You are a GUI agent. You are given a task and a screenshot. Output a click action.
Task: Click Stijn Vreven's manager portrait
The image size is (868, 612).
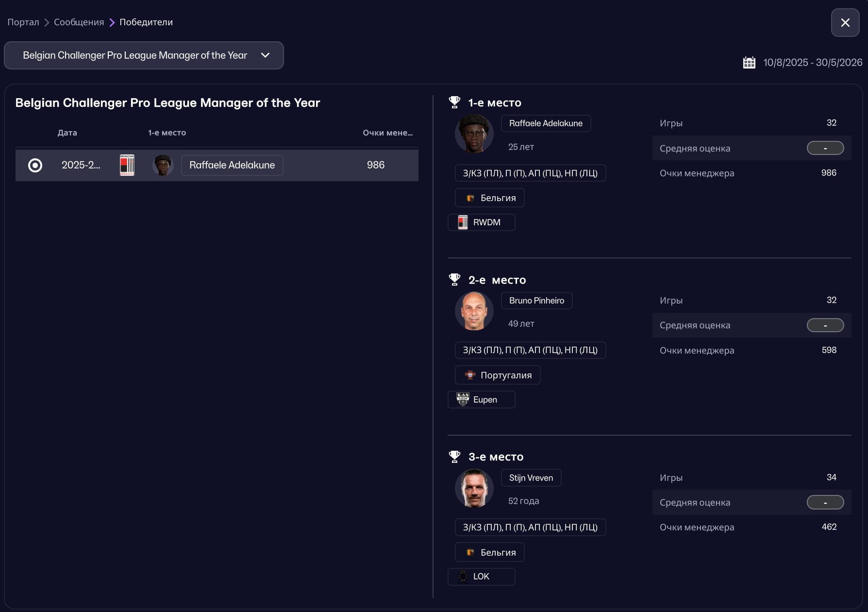(x=474, y=488)
